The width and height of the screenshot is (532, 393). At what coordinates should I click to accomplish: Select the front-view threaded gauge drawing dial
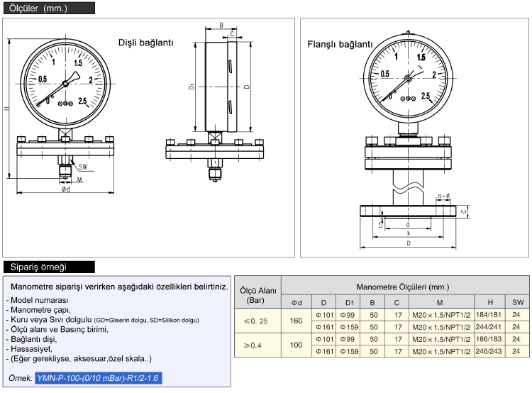click(x=65, y=83)
